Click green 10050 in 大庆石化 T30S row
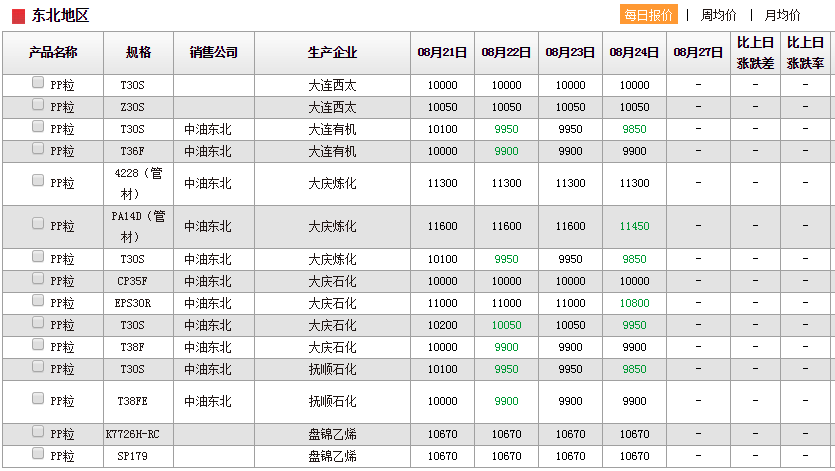Viewport: 835px width, 471px height. coord(506,325)
